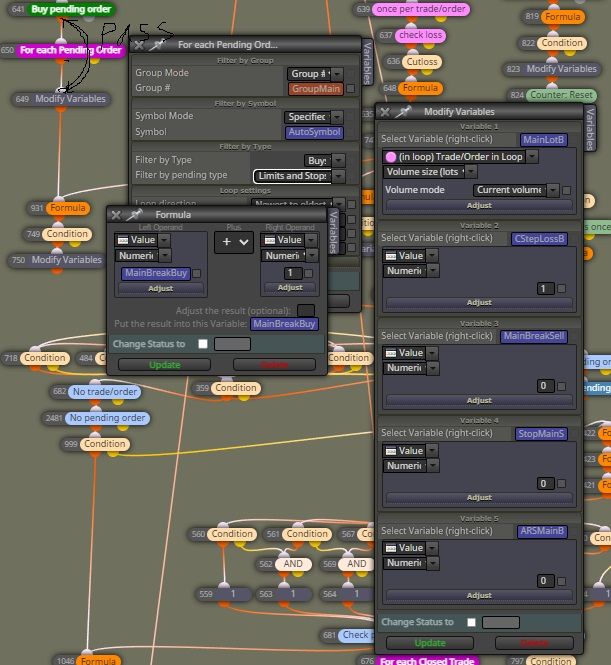Image resolution: width=611 pixels, height=665 pixels.
Task: Open the Formula operator plus dropdown
Action: tap(234, 242)
